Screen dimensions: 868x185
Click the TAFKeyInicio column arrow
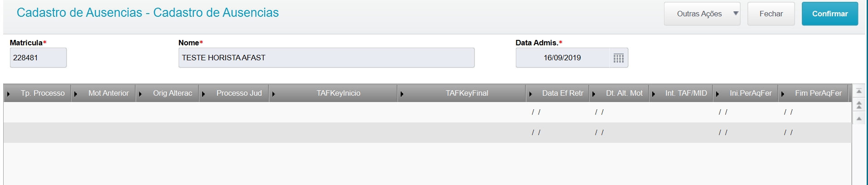point(273,94)
